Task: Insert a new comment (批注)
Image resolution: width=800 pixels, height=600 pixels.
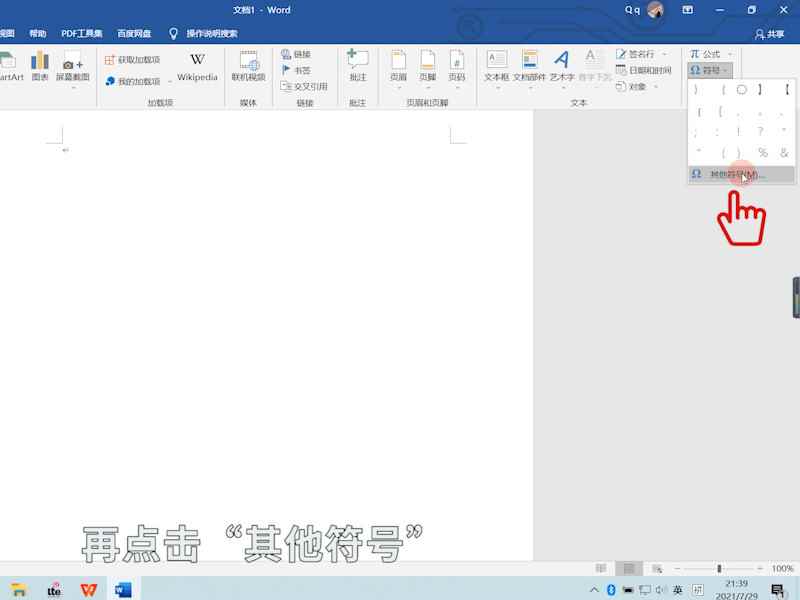Action: pyautogui.click(x=357, y=70)
